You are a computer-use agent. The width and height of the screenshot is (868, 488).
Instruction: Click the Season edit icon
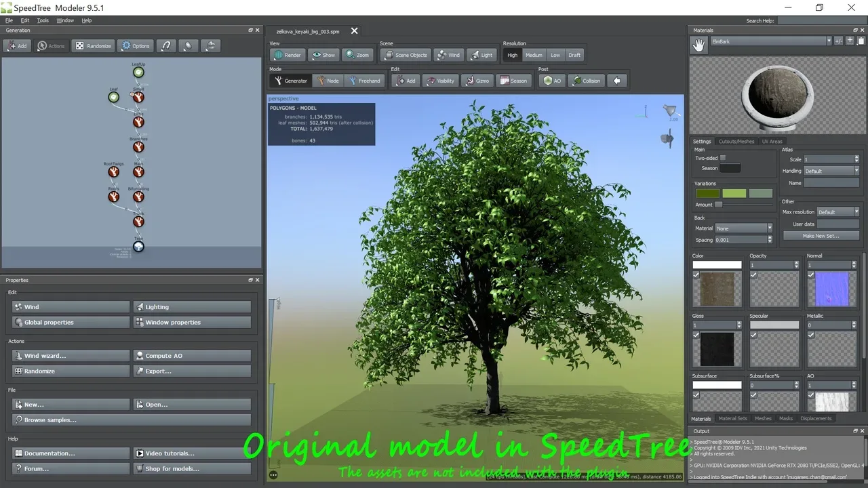(x=513, y=80)
